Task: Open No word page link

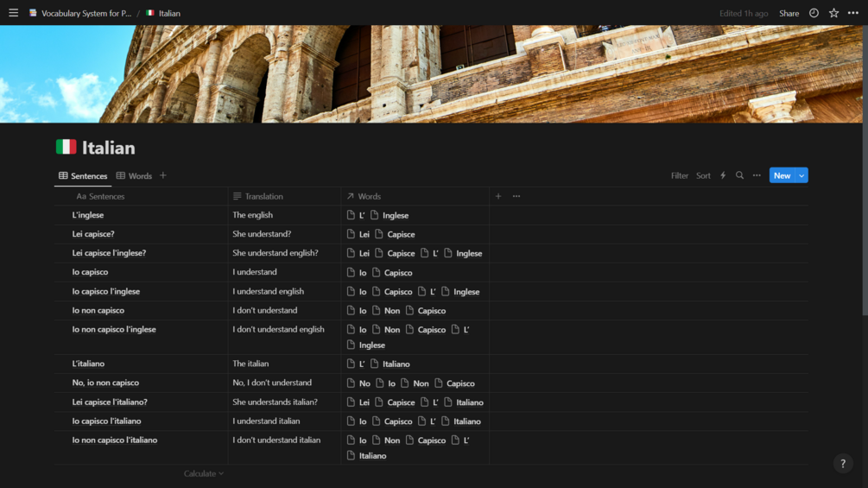Action: [358, 383]
